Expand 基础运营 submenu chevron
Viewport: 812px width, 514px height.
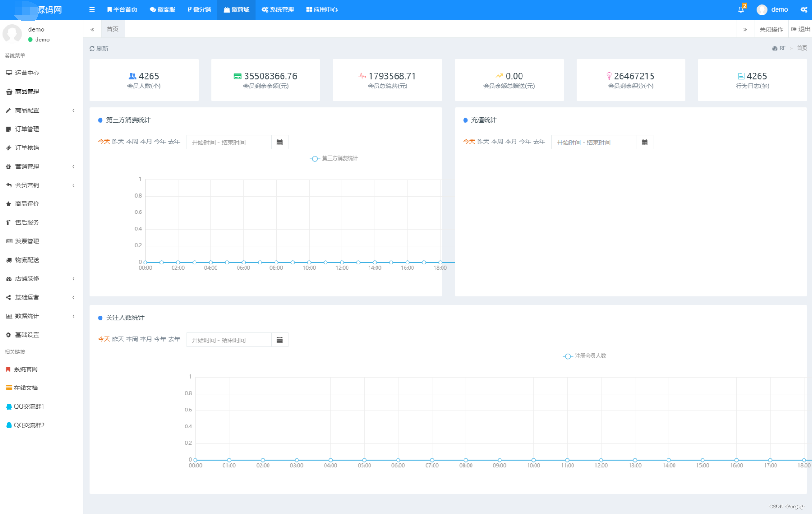(x=73, y=298)
